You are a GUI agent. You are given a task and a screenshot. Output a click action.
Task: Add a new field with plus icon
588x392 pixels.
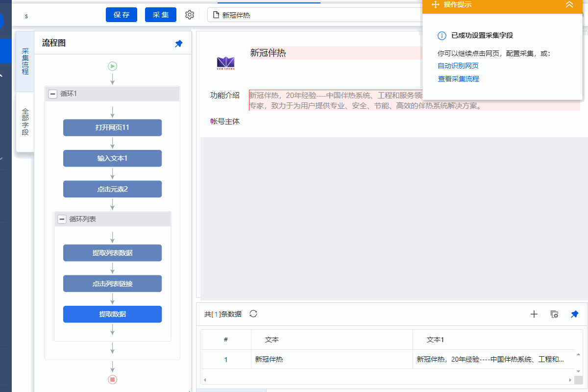click(534, 314)
